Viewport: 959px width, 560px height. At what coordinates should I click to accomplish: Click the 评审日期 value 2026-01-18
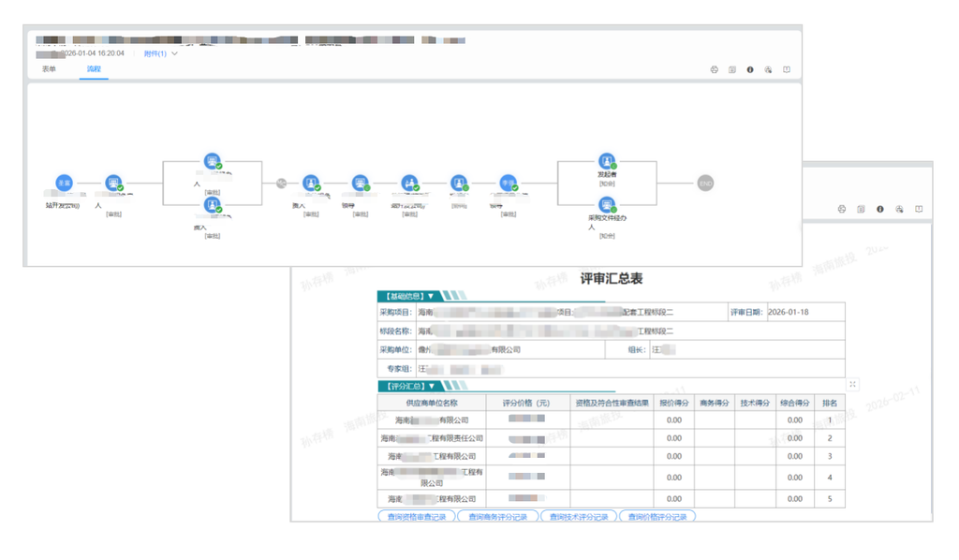[788, 312]
